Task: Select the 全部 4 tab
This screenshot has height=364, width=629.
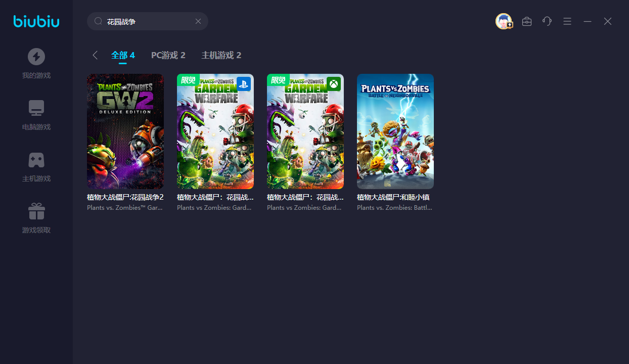Action: (x=123, y=55)
